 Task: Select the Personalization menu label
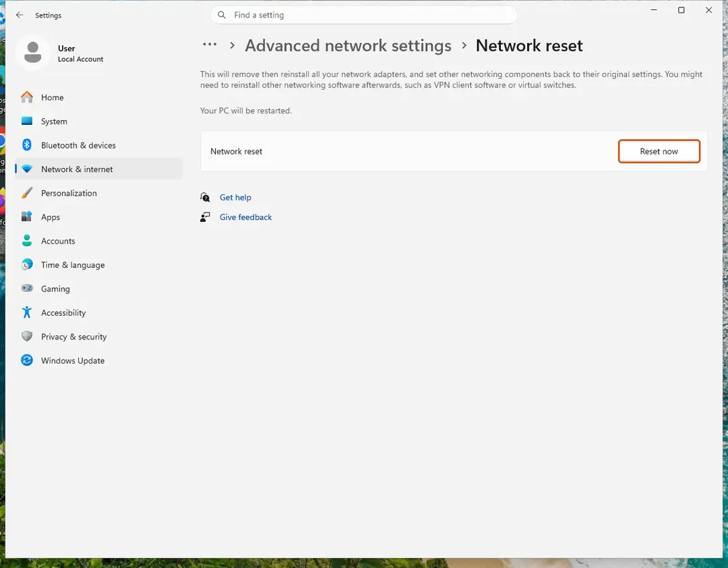click(69, 193)
